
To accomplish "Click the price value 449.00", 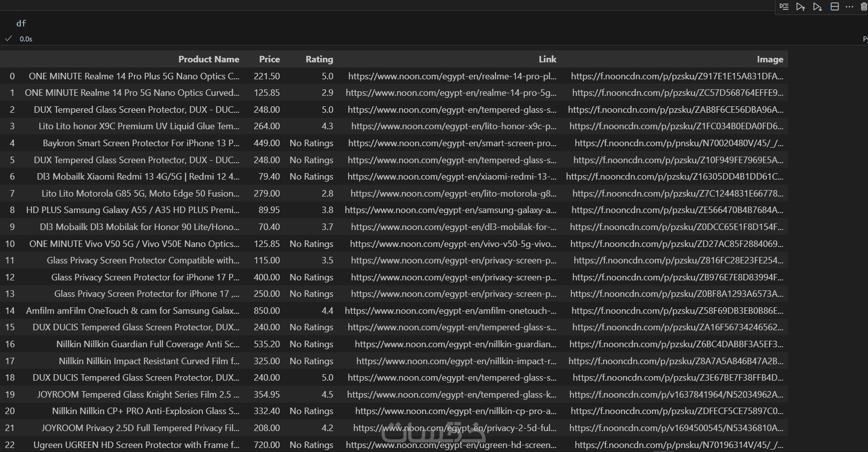I will 267,143.
